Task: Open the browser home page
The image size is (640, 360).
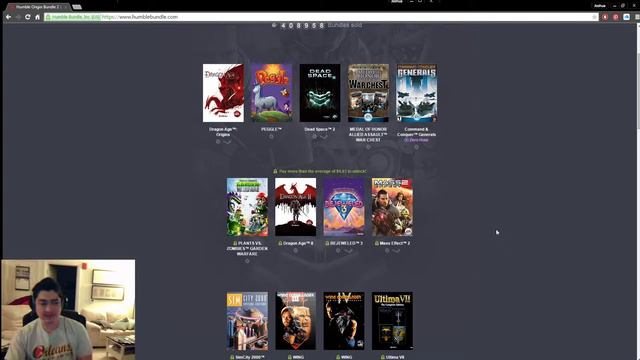Action: [x=37, y=17]
